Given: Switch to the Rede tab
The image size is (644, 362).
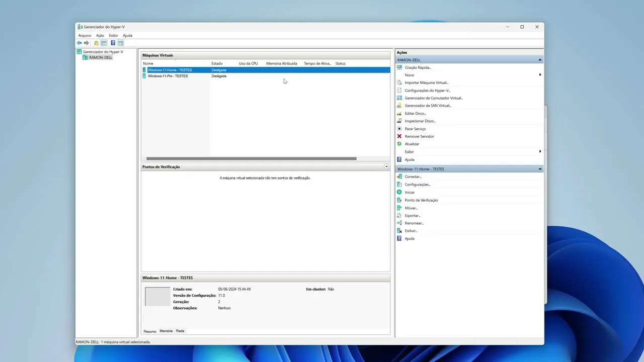Looking at the screenshot, I should (x=180, y=331).
